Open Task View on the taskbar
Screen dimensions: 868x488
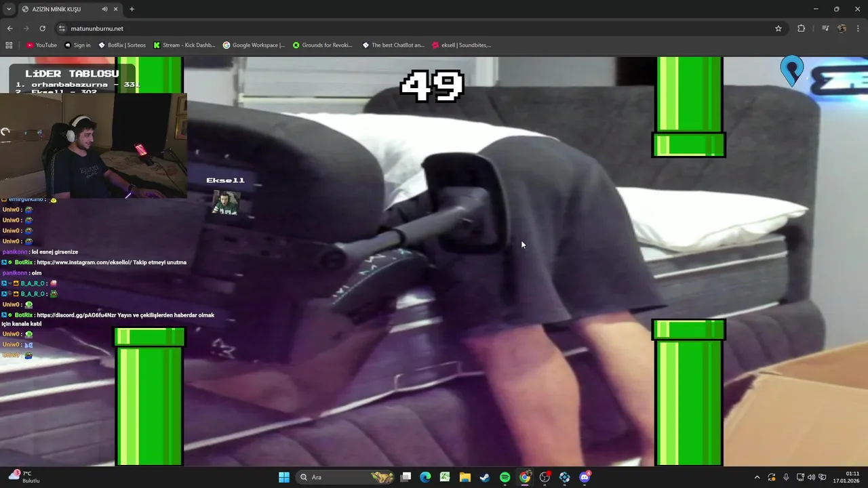[406, 477]
